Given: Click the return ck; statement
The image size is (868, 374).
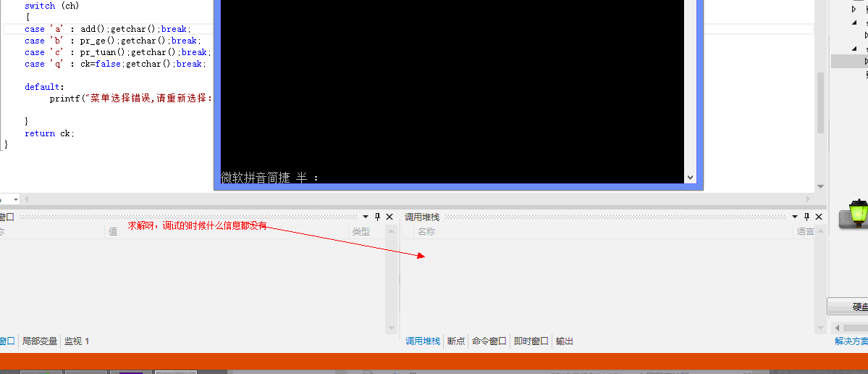Looking at the screenshot, I should 49,133.
